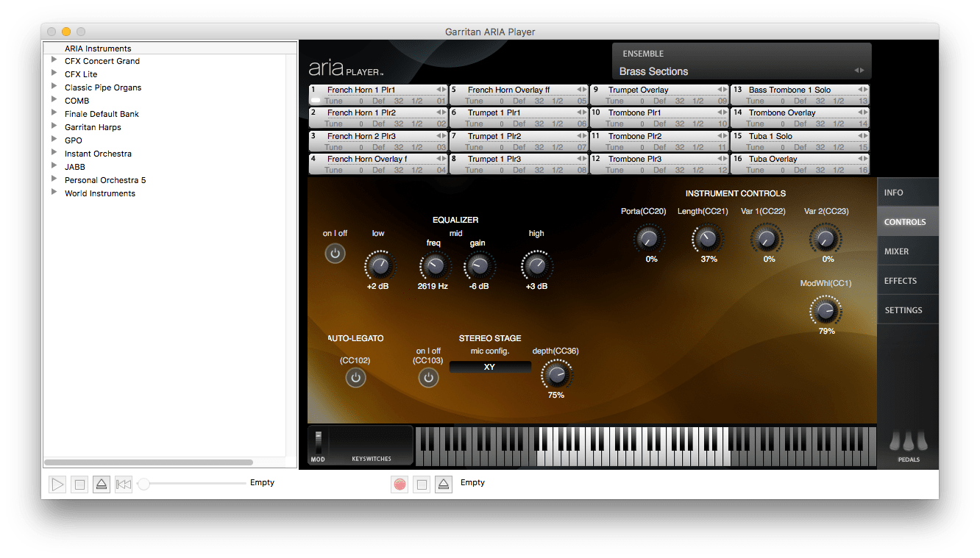Viewport: 980px width, 558px height.
Task: Expand the Instant Orchestra node
Action: 54,154
